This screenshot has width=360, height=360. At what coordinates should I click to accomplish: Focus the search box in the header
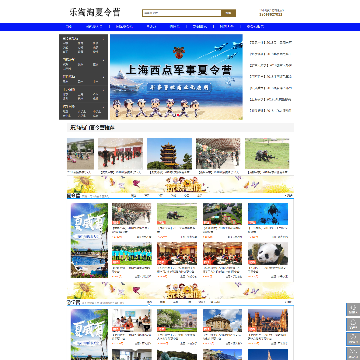click(x=182, y=13)
